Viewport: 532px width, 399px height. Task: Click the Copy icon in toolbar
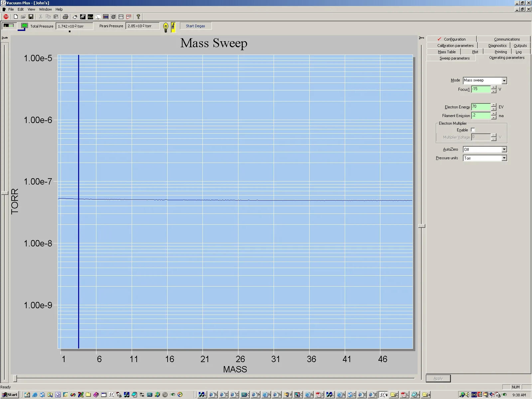pyautogui.click(x=48, y=17)
